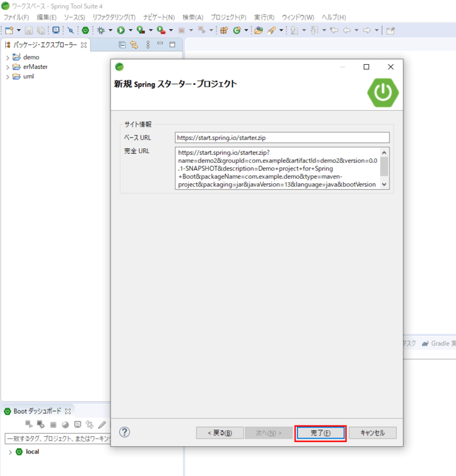This screenshot has height=476, width=456.
Task: Click the Debug bug icon in toolbar
Action: point(102,30)
